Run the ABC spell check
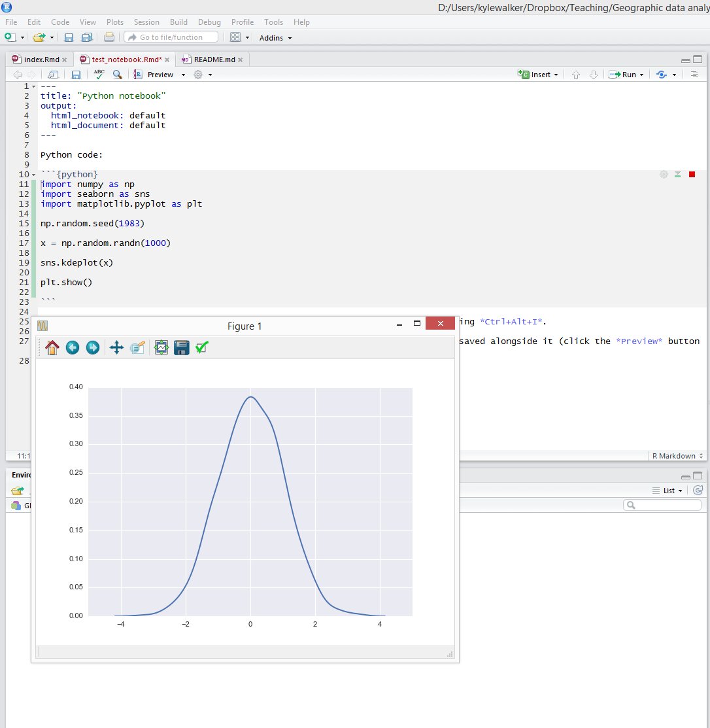The width and height of the screenshot is (710, 728). (x=99, y=74)
